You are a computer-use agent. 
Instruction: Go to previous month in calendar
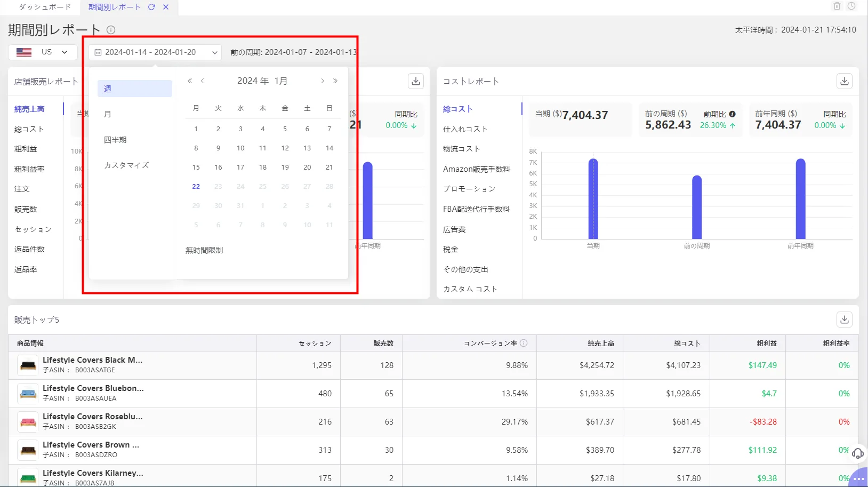(x=203, y=81)
